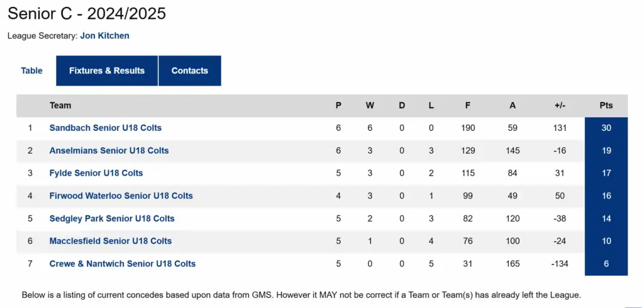Image resolution: width=644 pixels, height=308 pixels.
Task: Open Firwood Waterloo Senior U18 Colts
Action: coord(121,196)
